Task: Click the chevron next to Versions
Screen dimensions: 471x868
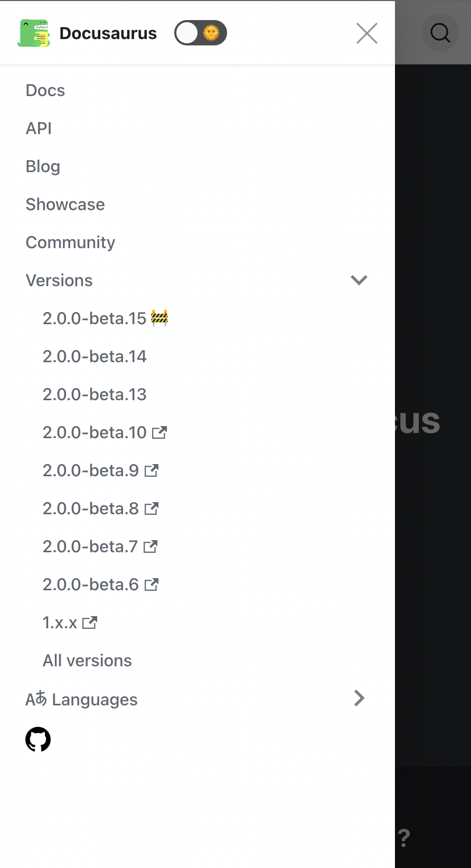Action: (x=359, y=280)
